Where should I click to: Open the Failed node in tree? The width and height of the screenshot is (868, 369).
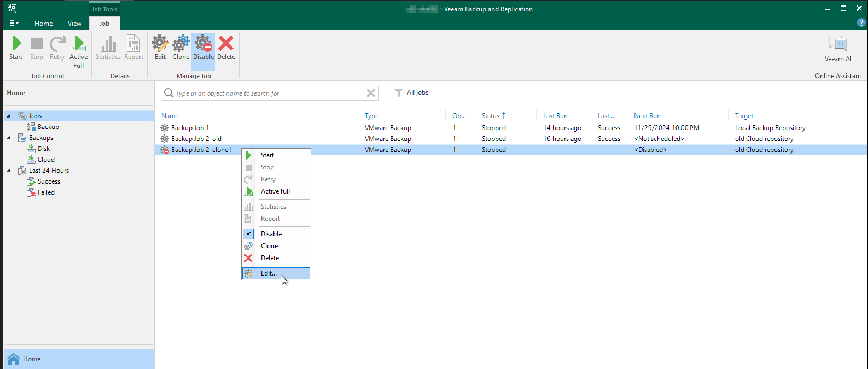click(x=46, y=192)
